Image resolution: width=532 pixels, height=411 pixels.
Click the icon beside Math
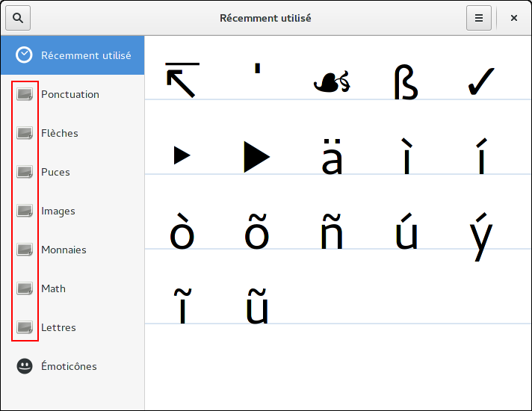(25, 288)
